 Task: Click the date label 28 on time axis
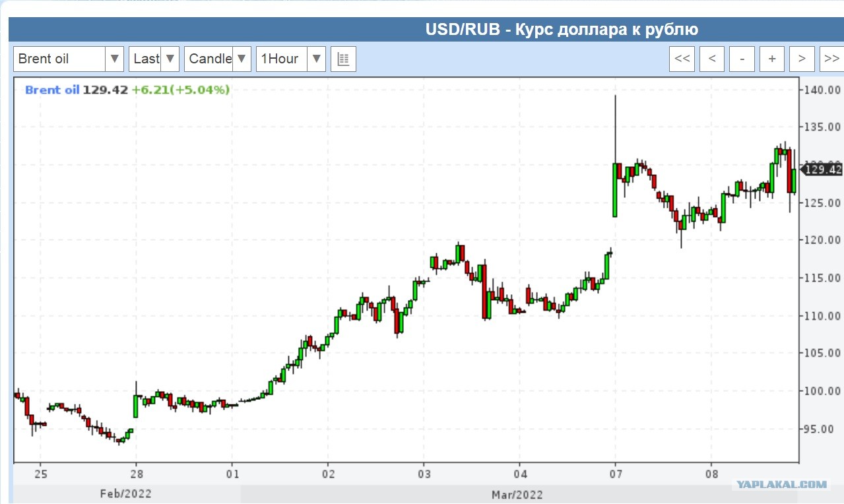[136, 474]
